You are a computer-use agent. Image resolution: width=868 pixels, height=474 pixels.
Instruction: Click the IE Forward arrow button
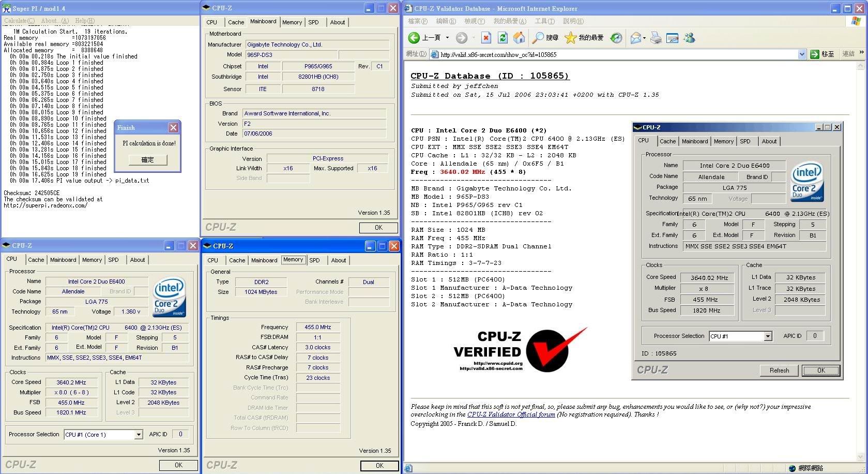point(462,38)
